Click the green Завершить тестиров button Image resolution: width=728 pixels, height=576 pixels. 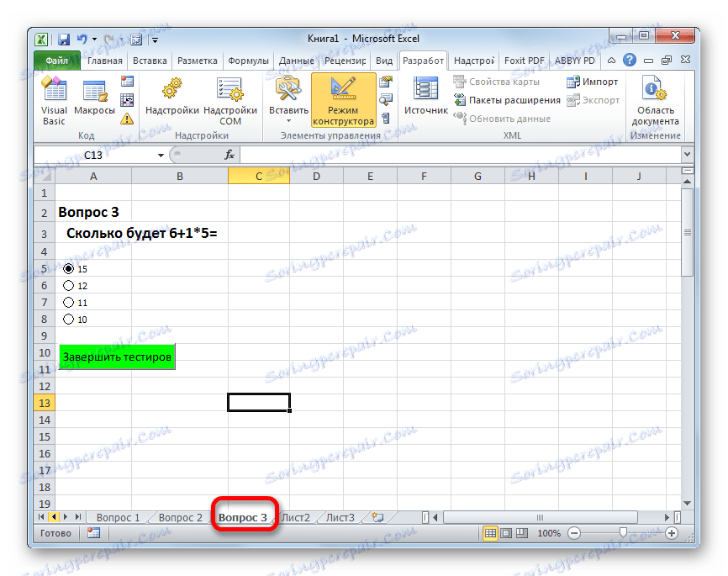point(117,357)
